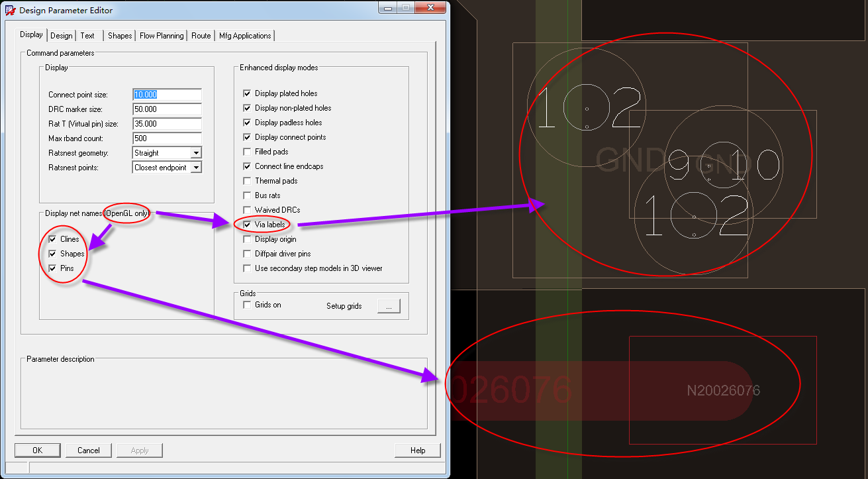Open the Route tab

[x=201, y=36]
